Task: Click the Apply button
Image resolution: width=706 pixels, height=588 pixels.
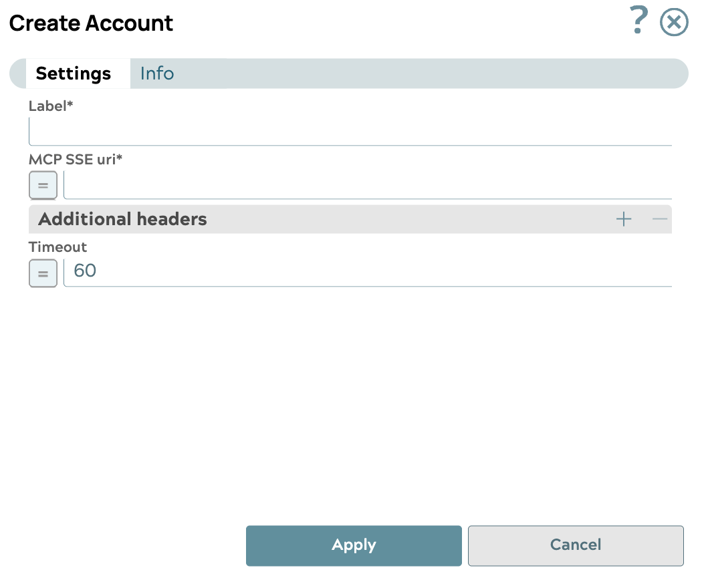Action: [x=354, y=545]
